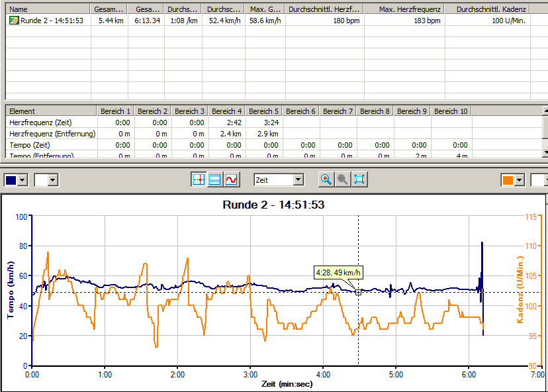Click the Max. Herzfrequenz column header
Viewport: 548px width, 392px height.
click(x=404, y=9)
